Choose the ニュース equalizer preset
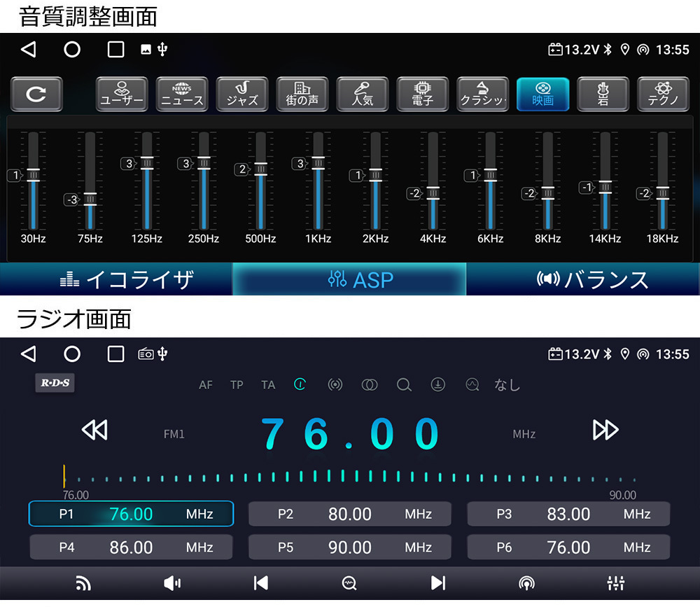The image size is (700, 607). (182, 95)
